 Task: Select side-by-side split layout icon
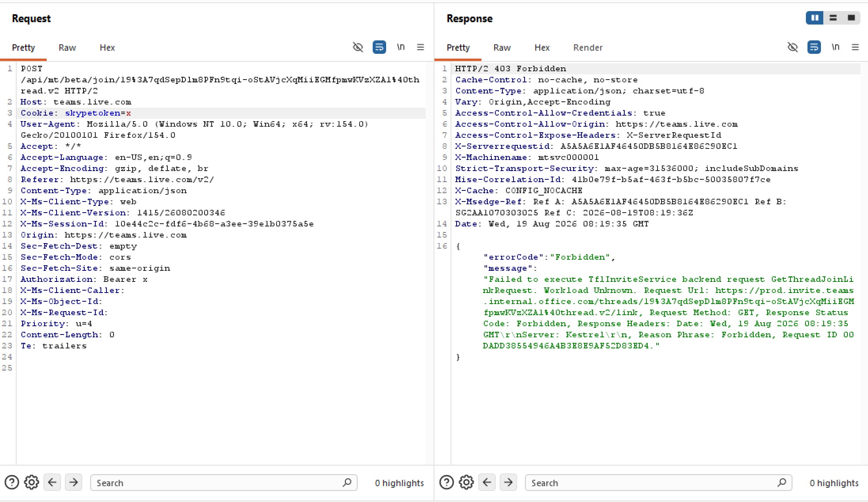point(815,18)
